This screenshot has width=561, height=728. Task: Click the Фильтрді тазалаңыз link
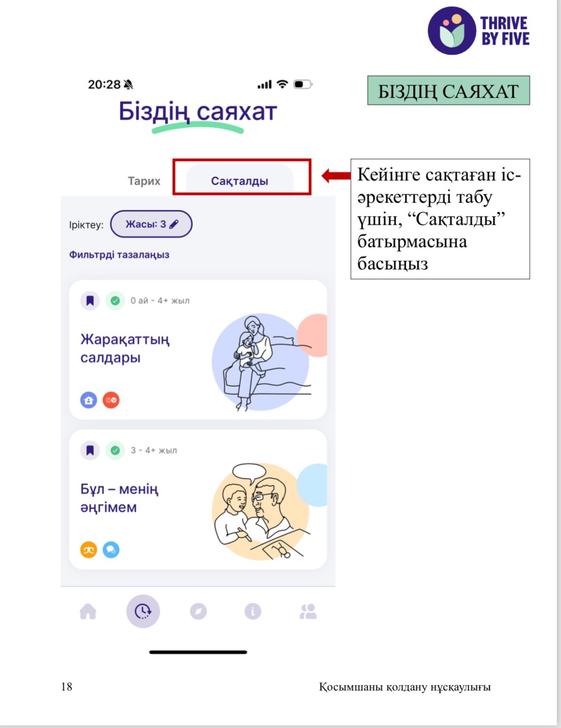(x=119, y=255)
